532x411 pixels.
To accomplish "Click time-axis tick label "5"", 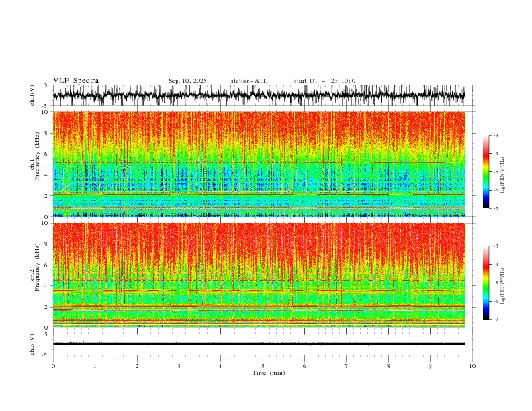I will [x=263, y=366].
